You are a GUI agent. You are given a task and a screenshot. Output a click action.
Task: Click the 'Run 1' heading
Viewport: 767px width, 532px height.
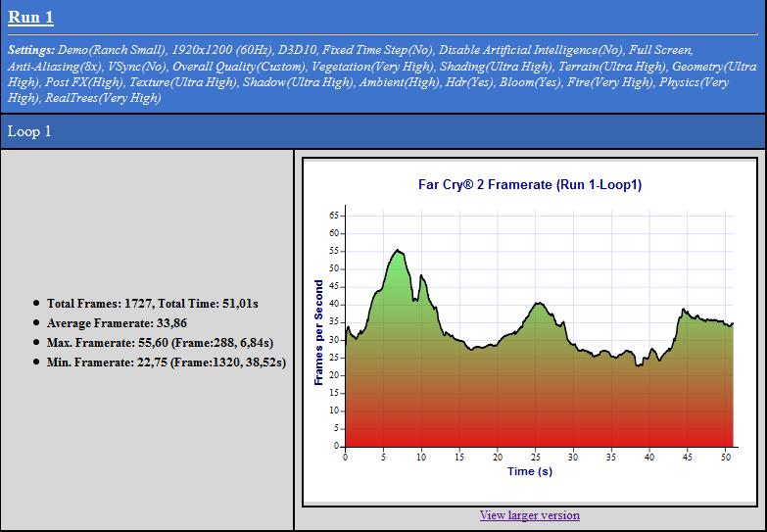coord(30,17)
